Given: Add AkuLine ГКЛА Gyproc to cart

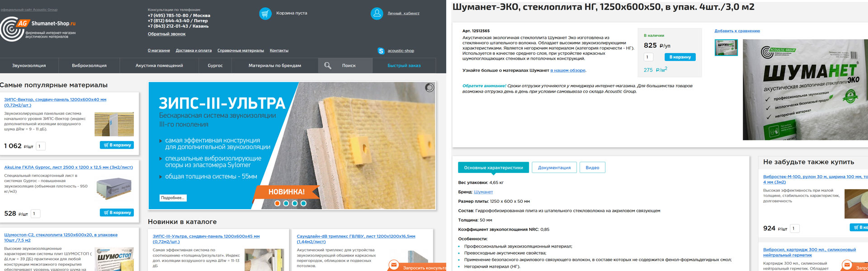Looking at the screenshot, I should pos(117,212).
